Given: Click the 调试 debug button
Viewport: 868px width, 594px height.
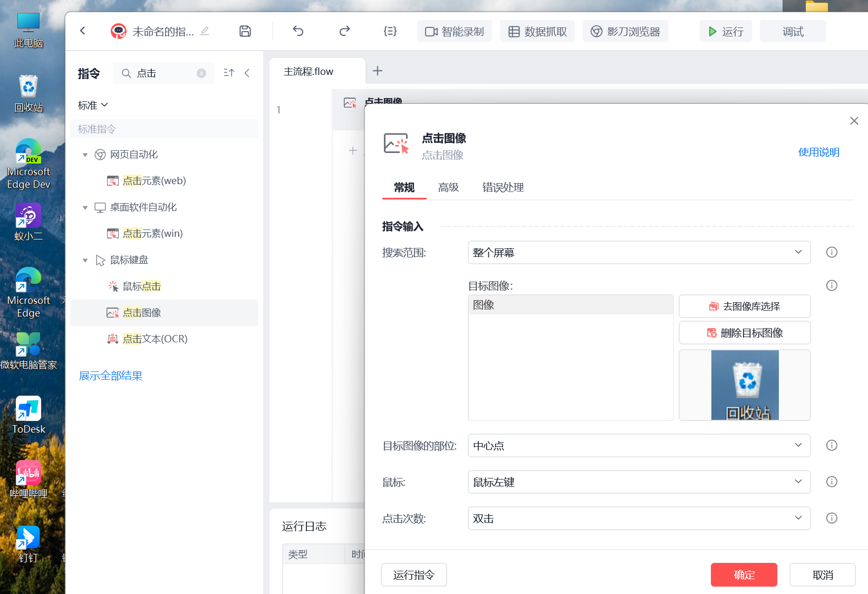Looking at the screenshot, I should coord(793,32).
